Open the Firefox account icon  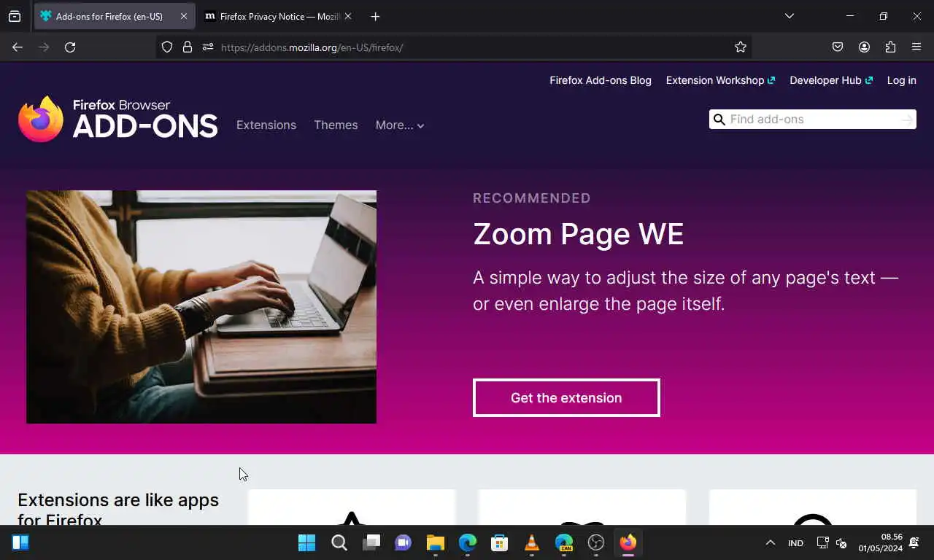click(864, 47)
